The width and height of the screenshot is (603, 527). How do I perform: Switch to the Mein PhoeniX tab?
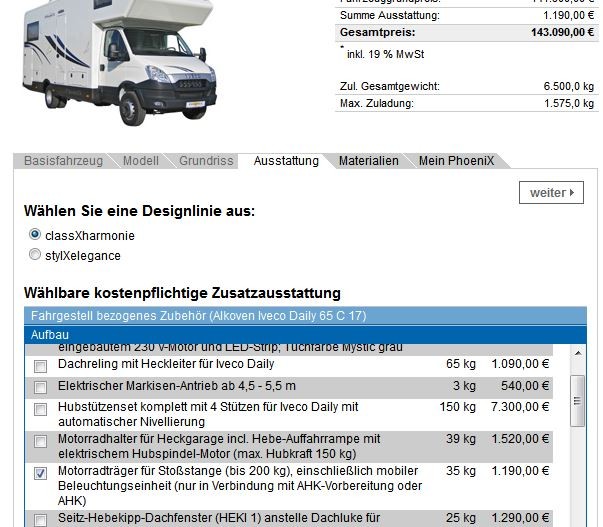[x=456, y=161]
